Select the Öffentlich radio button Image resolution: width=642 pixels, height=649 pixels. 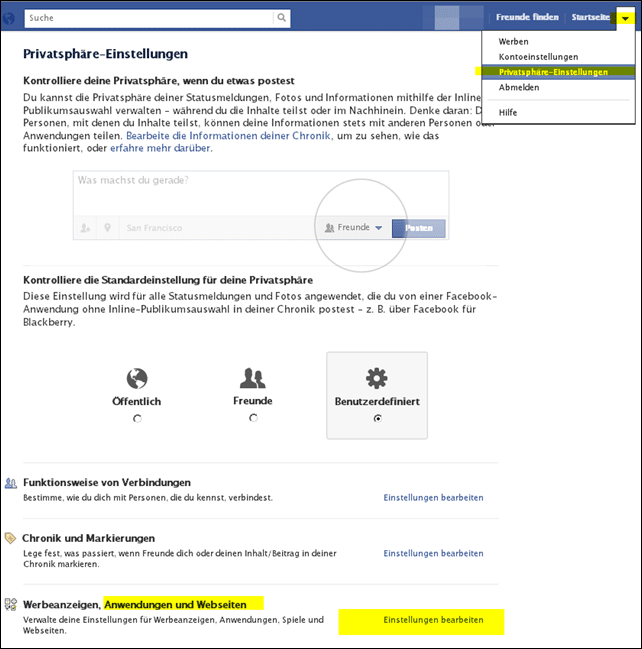137,418
